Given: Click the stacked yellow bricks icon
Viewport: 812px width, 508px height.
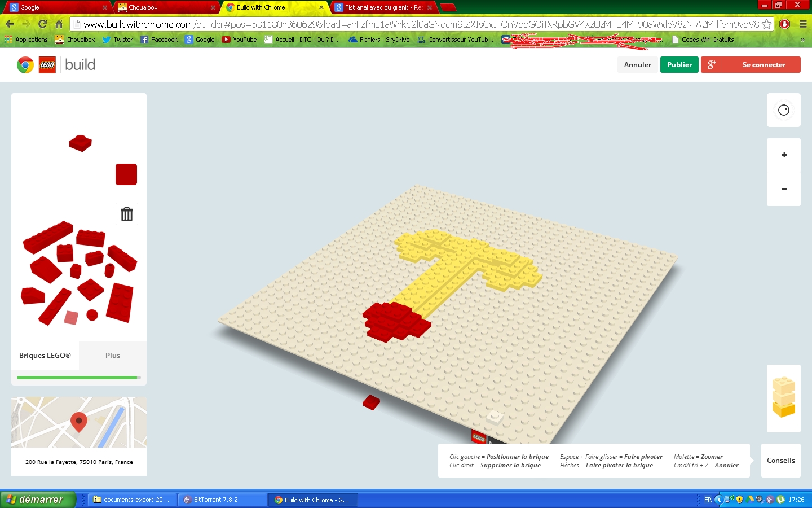Looking at the screenshot, I should 783,398.
